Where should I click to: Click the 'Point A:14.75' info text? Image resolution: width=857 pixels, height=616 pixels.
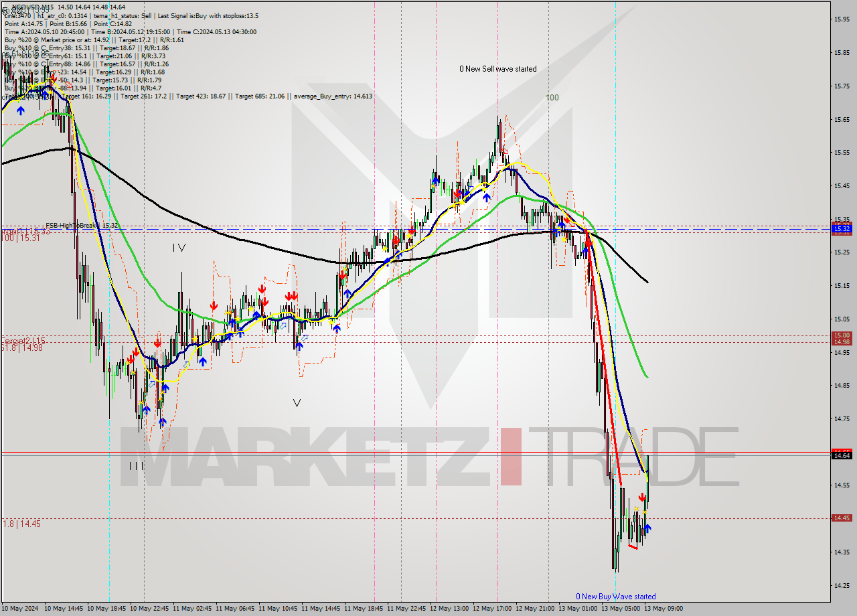pos(24,23)
